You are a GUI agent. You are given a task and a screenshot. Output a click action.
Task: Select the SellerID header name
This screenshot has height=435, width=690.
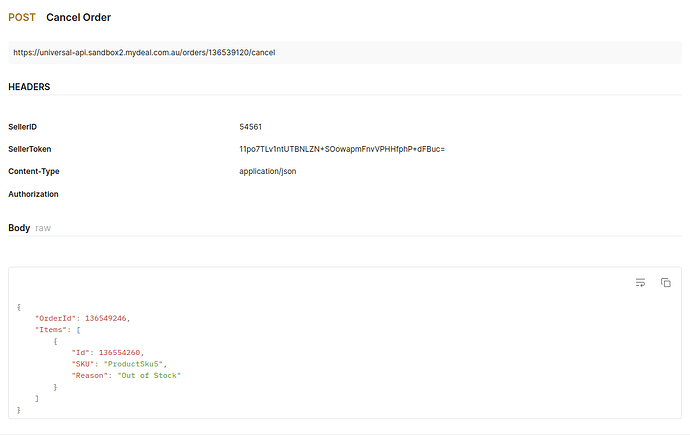pos(22,127)
